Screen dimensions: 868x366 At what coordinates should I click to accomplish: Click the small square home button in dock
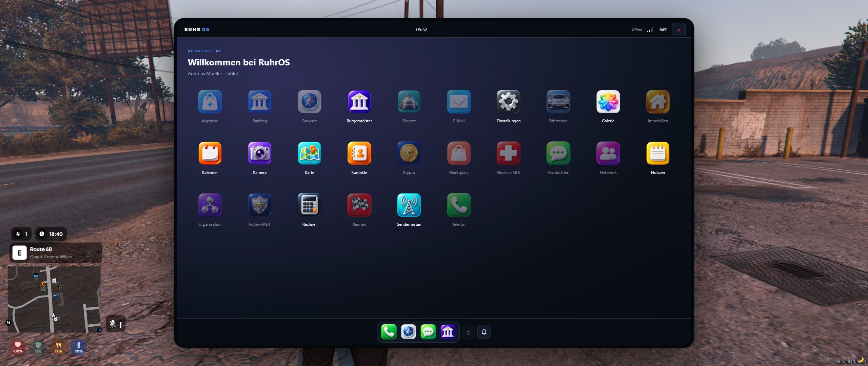click(469, 332)
